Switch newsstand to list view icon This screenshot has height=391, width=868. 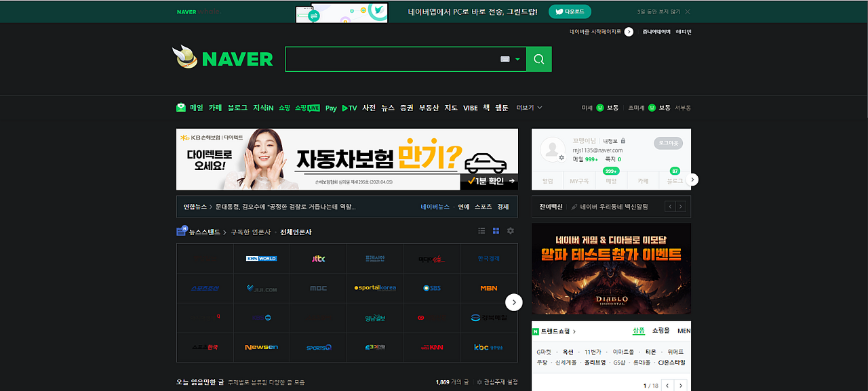click(481, 231)
